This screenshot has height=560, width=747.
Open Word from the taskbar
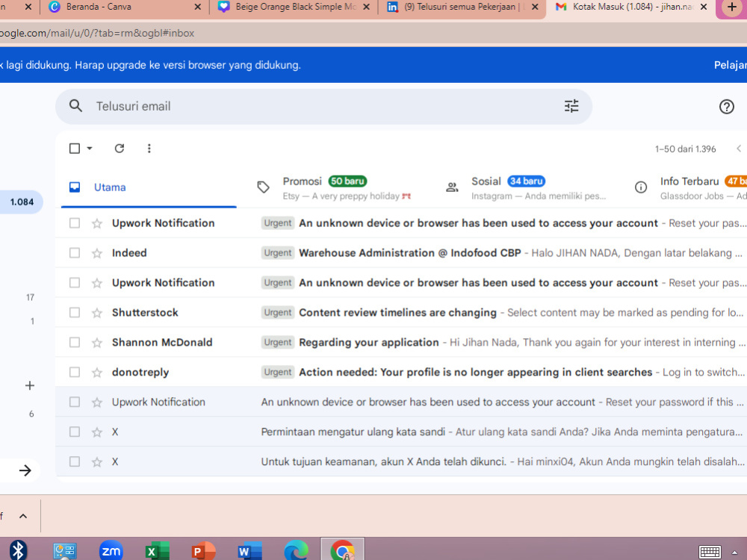click(x=249, y=550)
